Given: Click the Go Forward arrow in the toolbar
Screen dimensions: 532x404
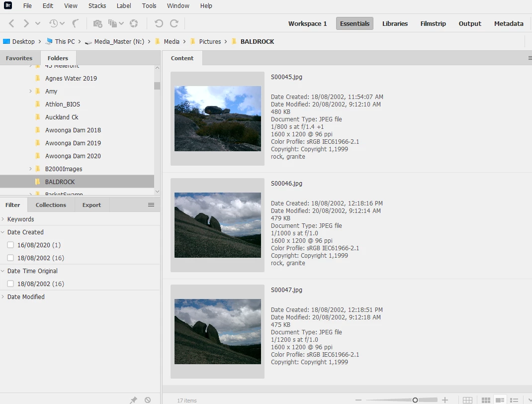Looking at the screenshot, I should 26,23.
